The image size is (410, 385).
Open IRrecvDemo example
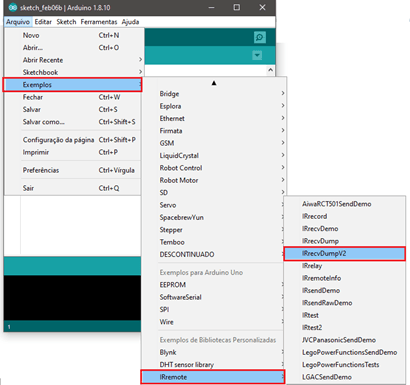pos(345,228)
